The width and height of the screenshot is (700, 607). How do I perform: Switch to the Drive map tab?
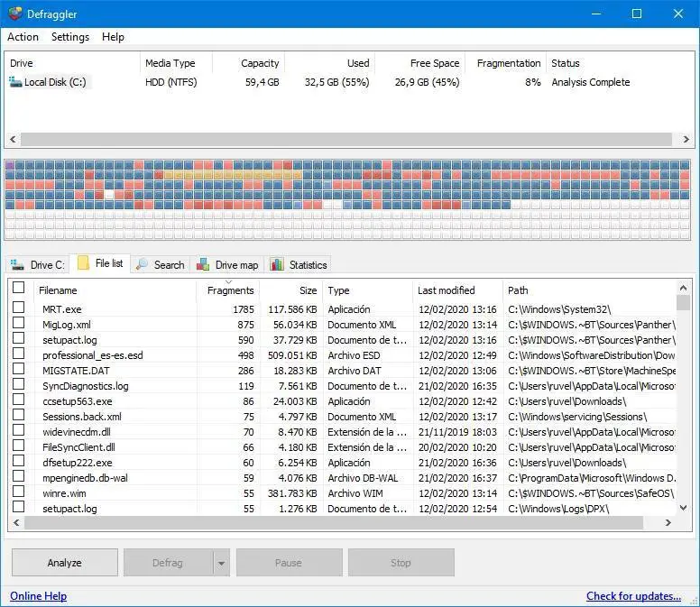click(x=227, y=264)
